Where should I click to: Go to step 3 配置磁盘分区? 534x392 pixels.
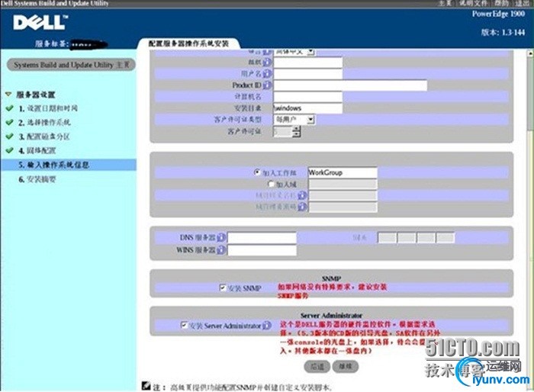point(44,137)
